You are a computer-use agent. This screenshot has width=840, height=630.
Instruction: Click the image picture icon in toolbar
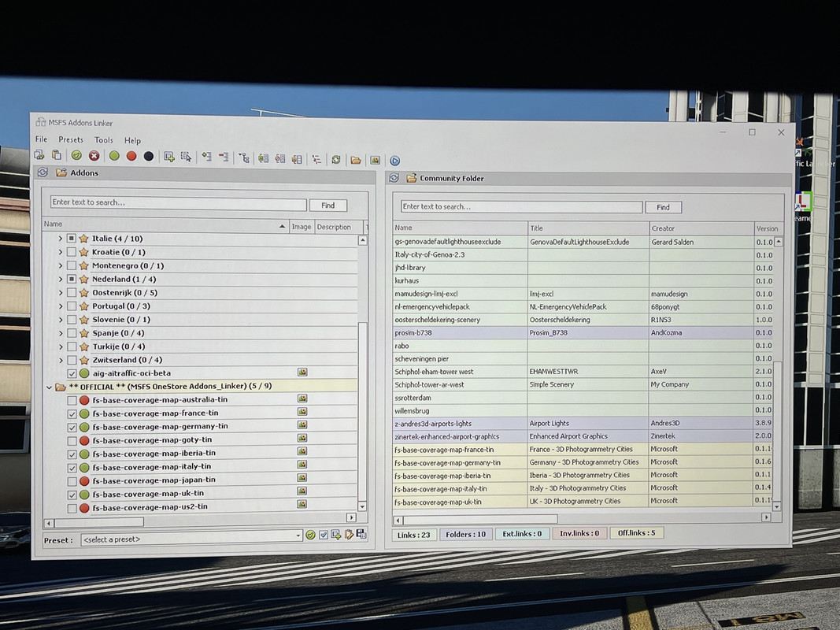pos(375,160)
